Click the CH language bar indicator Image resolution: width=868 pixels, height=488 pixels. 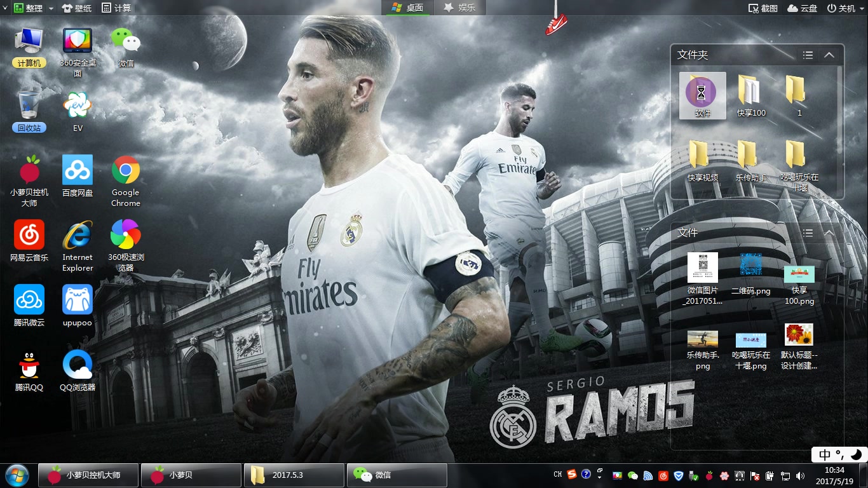coord(558,475)
